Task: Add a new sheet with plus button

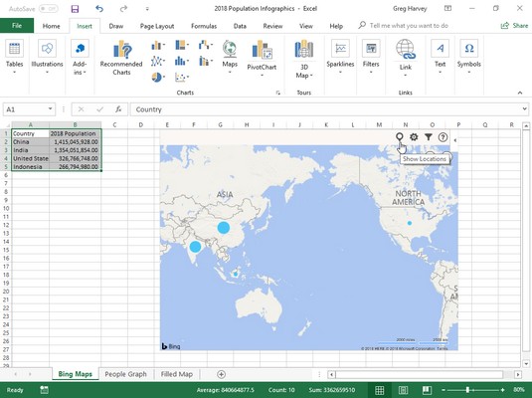Action: [x=221, y=374]
